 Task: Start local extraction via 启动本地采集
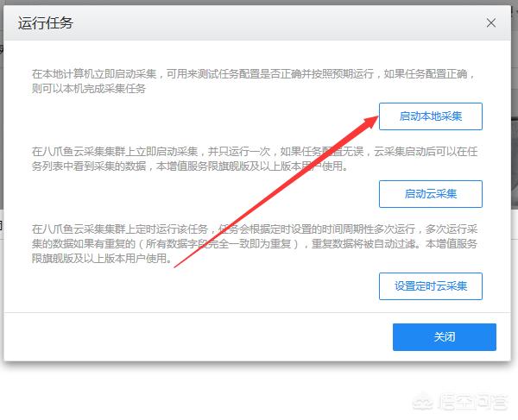point(431,116)
